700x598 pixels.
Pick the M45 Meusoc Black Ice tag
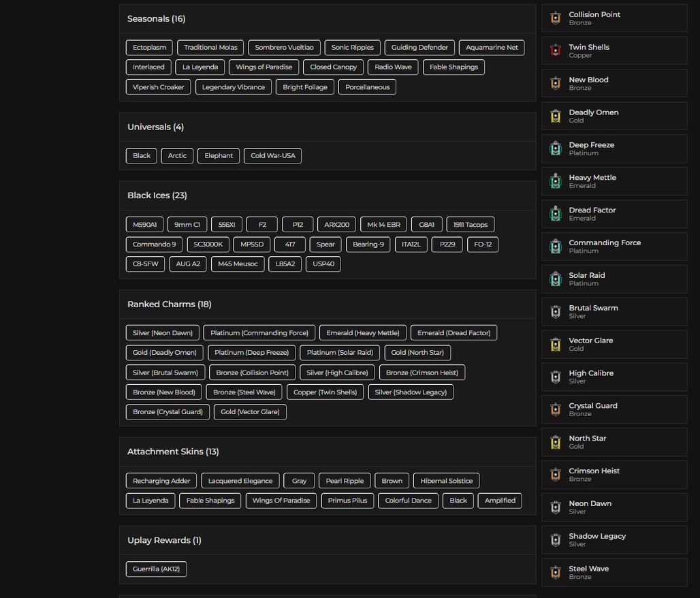click(238, 264)
